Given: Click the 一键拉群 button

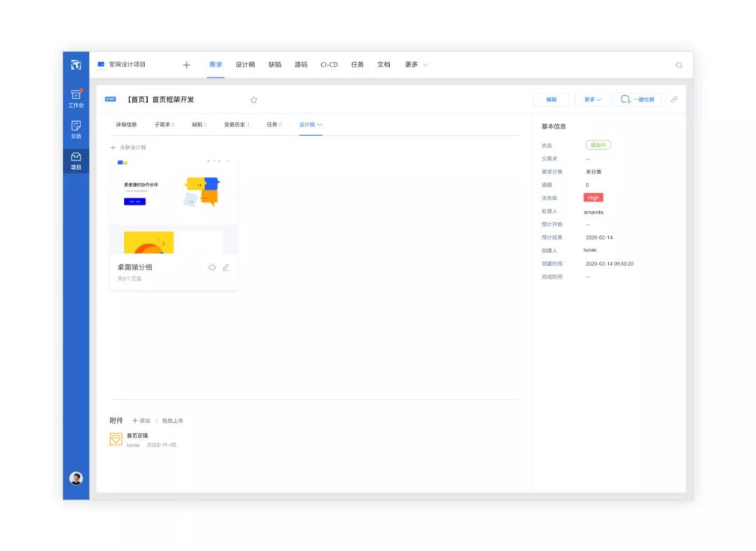Looking at the screenshot, I should (638, 100).
